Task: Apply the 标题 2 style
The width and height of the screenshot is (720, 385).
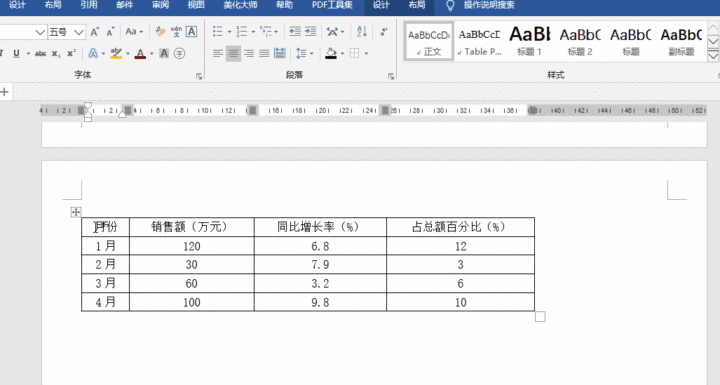Action: [580, 41]
